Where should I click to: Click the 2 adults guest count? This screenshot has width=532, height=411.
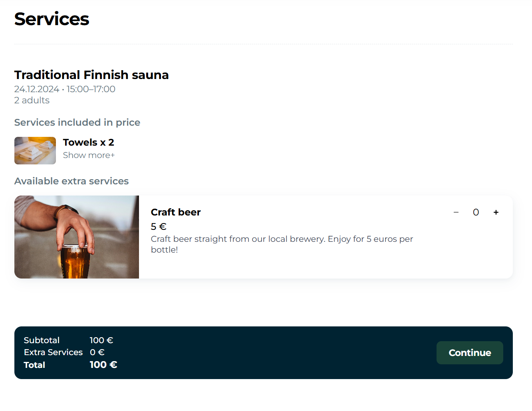[x=32, y=100]
